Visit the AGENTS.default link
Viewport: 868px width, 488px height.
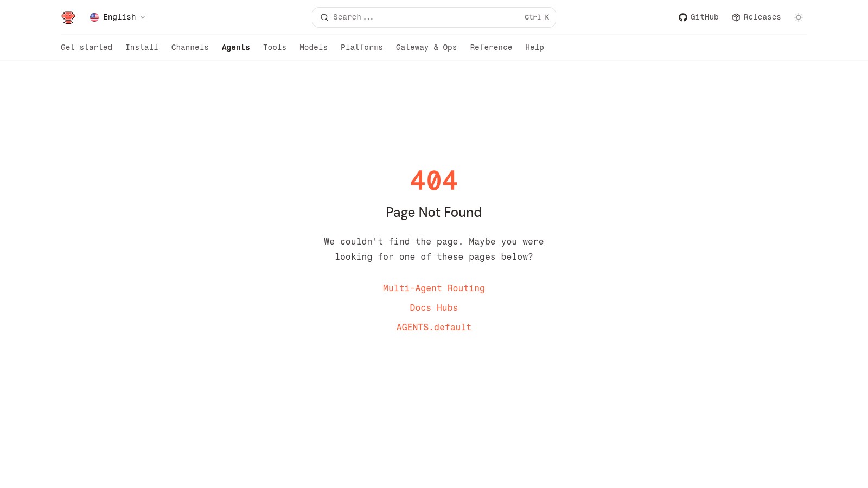[434, 328]
